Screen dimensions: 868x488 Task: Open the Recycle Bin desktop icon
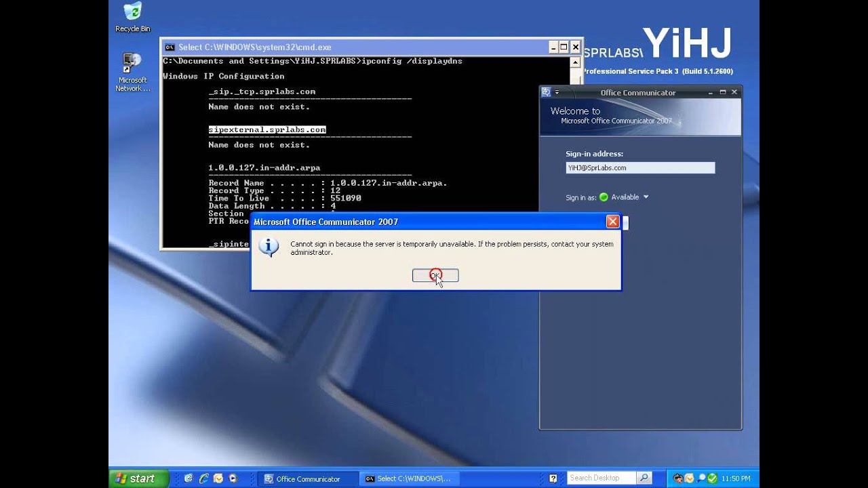[133, 17]
